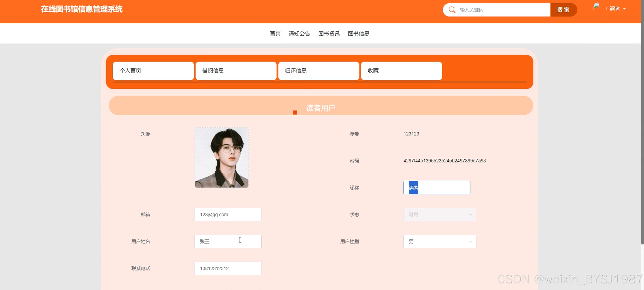Click the search magnifier icon
644x290 pixels.
(452, 10)
